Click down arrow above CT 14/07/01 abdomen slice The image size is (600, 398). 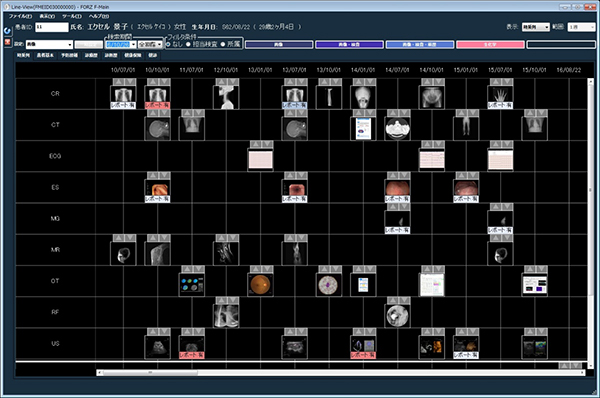tap(404, 113)
